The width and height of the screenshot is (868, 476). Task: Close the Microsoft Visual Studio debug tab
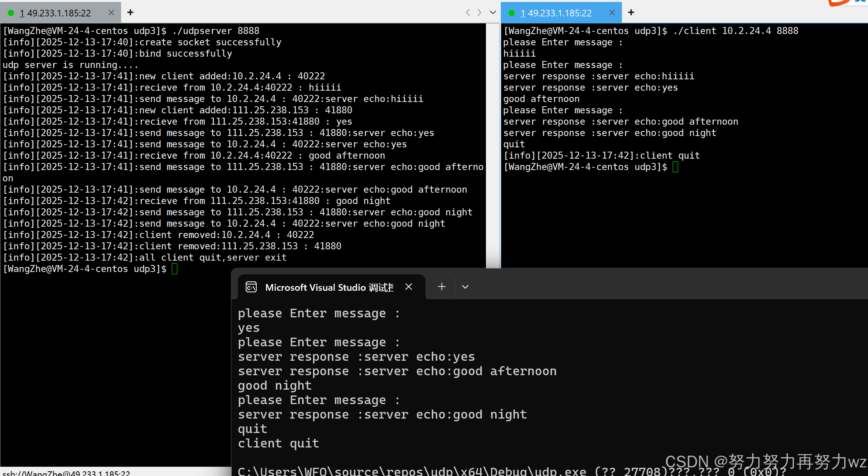pos(409,287)
